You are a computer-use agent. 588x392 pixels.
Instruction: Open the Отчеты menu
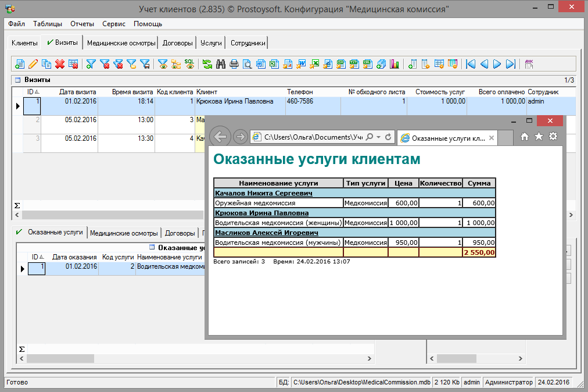click(82, 24)
